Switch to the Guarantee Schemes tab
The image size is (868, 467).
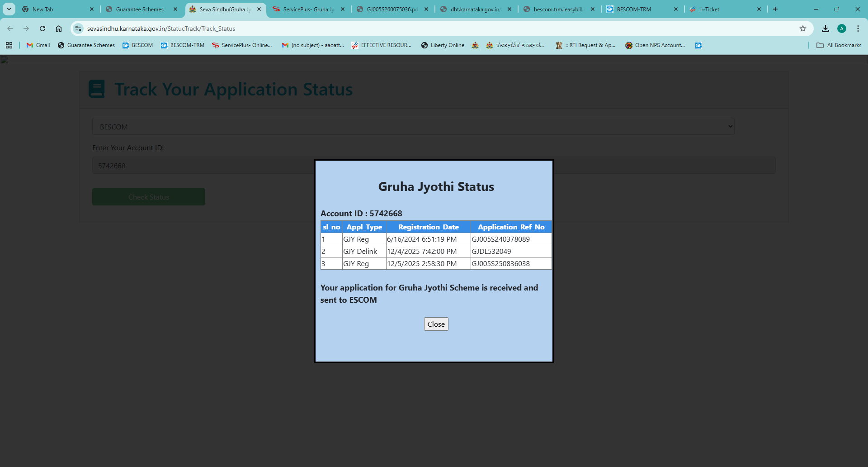pyautogui.click(x=139, y=9)
